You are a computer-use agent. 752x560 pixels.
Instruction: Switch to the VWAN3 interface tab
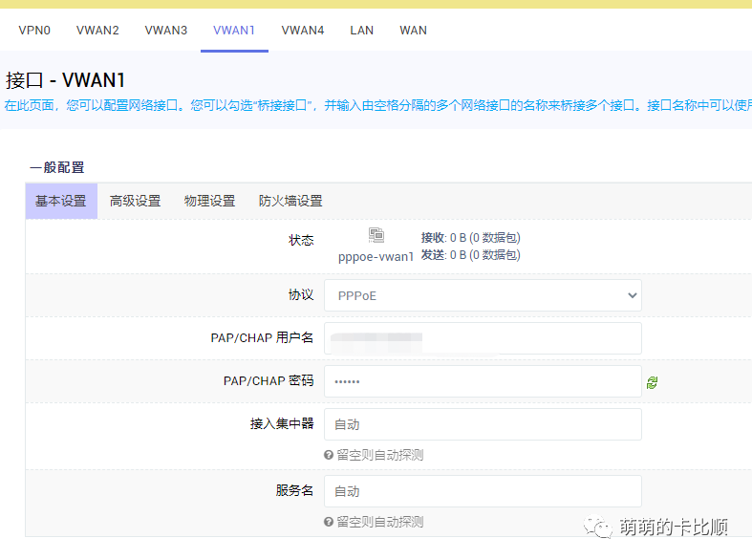pyautogui.click(x=166, y=31)
